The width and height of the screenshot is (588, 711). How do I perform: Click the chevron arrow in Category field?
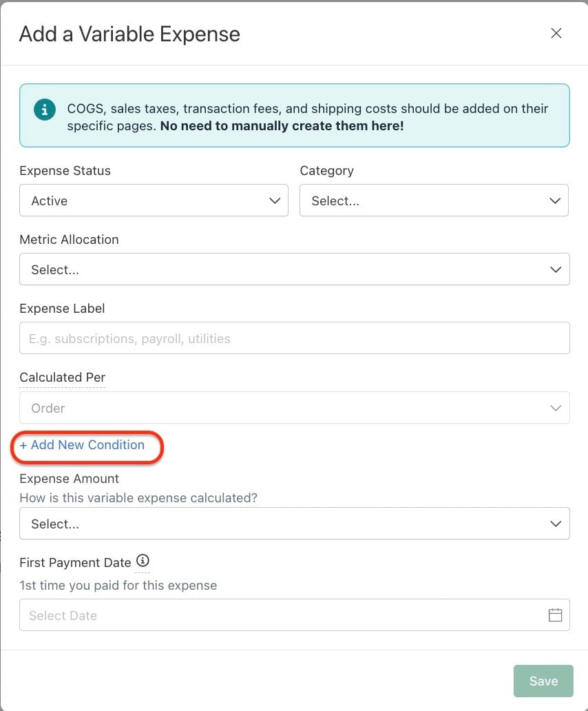tap(555, 200)
